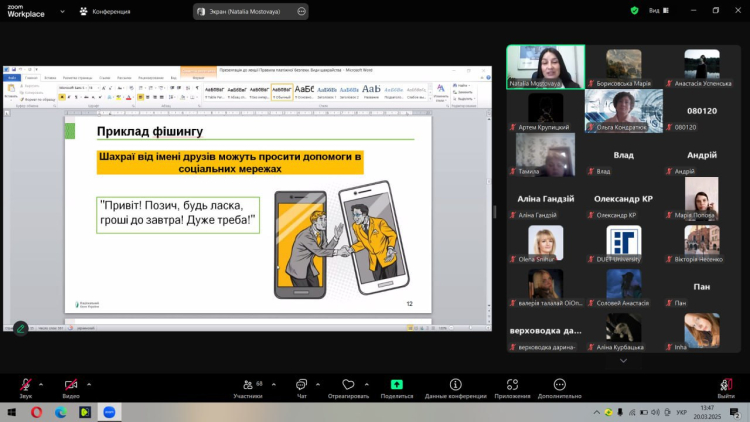Expand the chevron next to Участники
Viewport: 750px width, 422px height.
coord(272,383)
